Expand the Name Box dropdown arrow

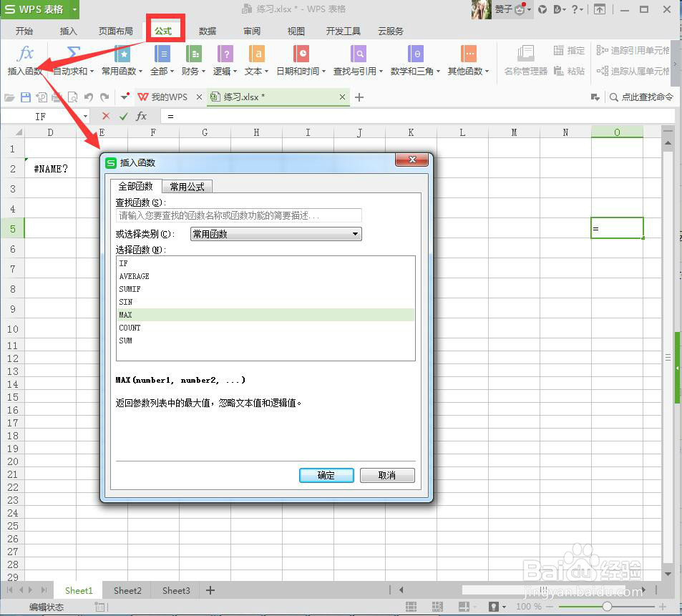click(85, 116)
